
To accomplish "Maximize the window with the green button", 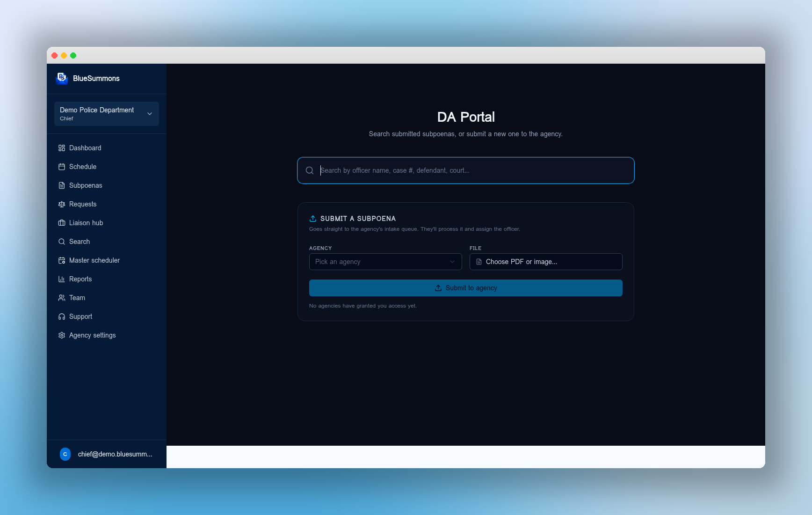I will [73, 55].
